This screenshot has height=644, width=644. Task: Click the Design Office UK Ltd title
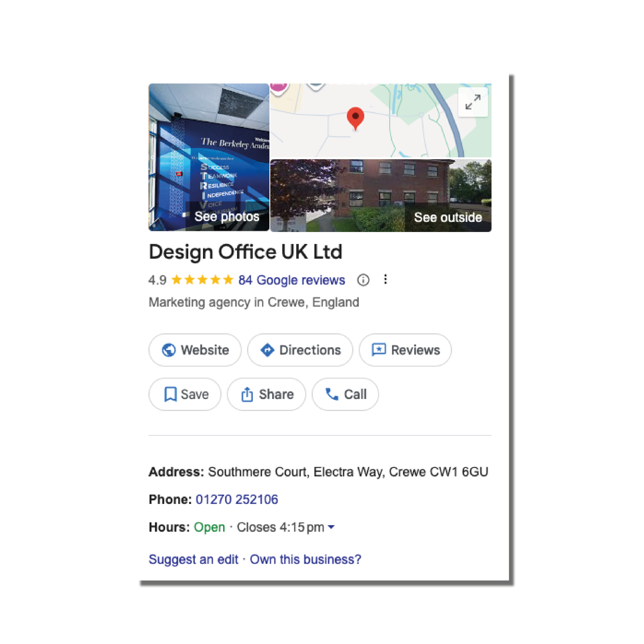(245, 252)
